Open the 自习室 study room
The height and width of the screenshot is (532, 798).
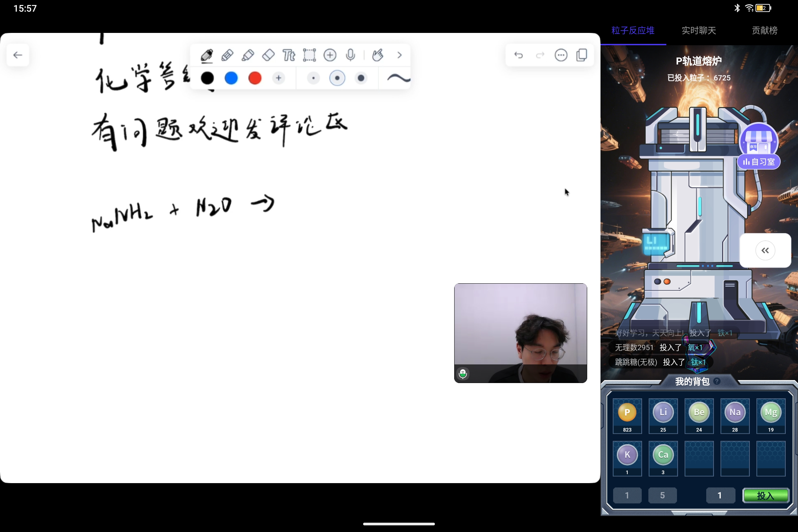(758, 162)
